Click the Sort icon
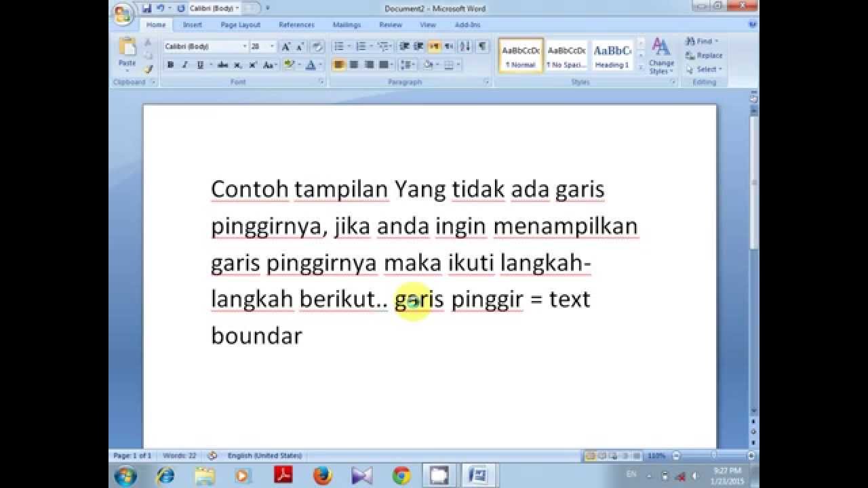Image resolution: width=868 pixels, height=488 pixels. (465, 47)
